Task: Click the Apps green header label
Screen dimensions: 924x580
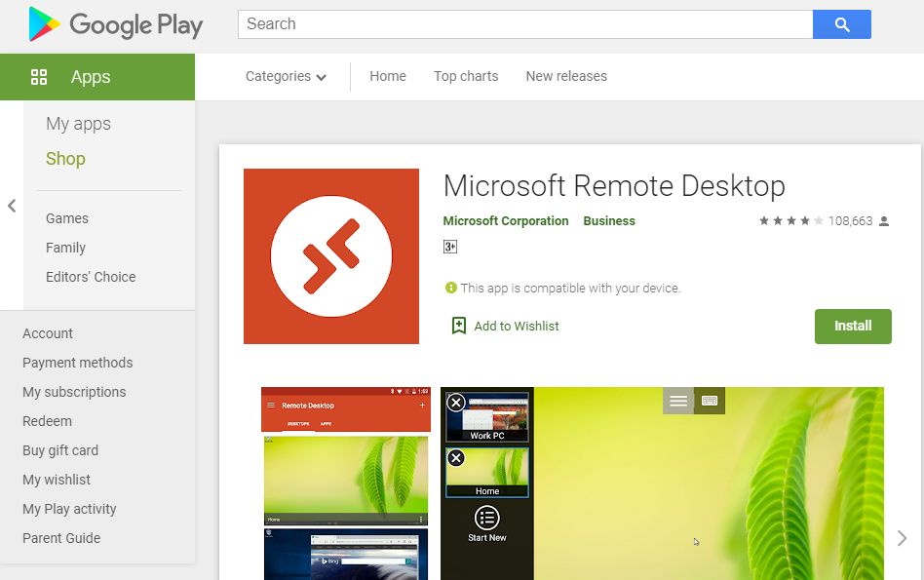Action: pyautogui.click(x=91, y=77)
